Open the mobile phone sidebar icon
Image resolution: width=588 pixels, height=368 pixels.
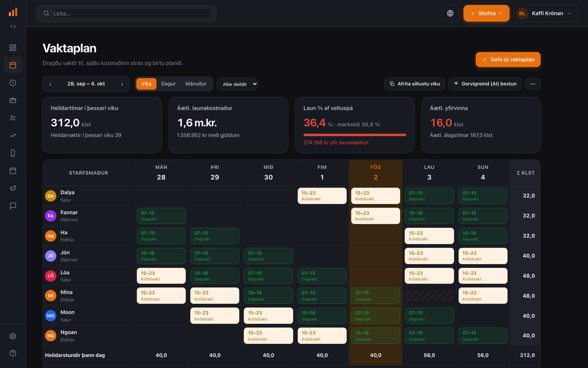(13, 153)
